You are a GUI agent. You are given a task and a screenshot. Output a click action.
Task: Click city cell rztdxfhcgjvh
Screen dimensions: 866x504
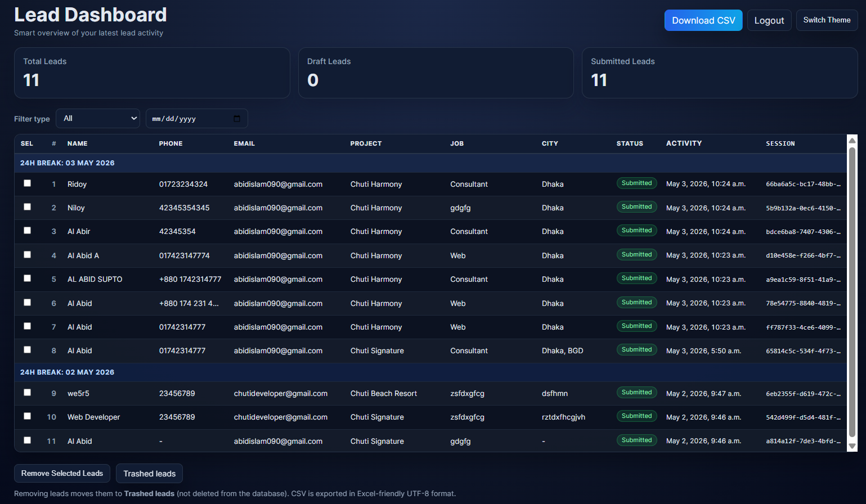tap(563, 417)
